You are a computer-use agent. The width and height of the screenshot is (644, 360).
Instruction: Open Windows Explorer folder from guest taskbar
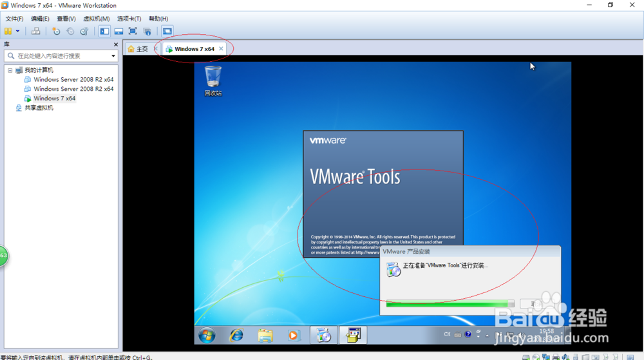(x=265, y=336)
